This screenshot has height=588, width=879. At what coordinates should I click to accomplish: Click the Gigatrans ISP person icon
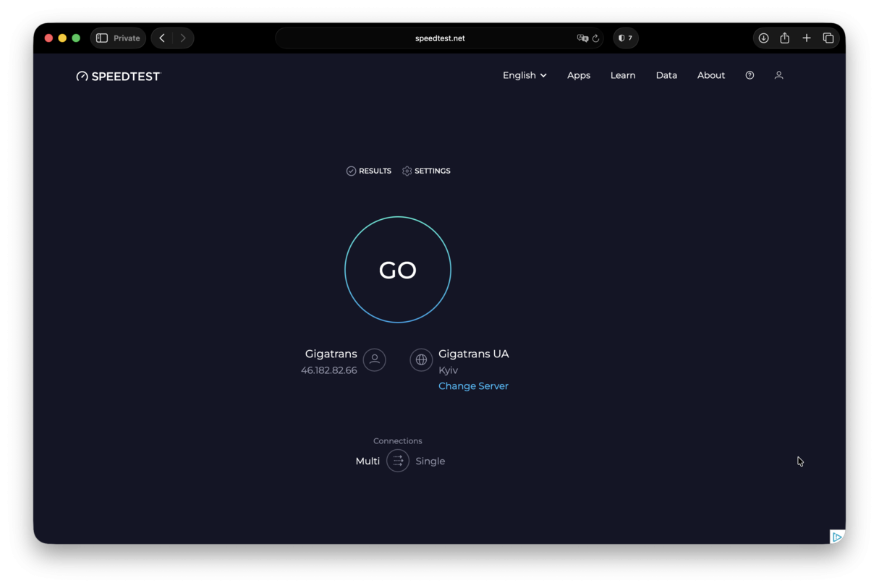coord(374,359)
